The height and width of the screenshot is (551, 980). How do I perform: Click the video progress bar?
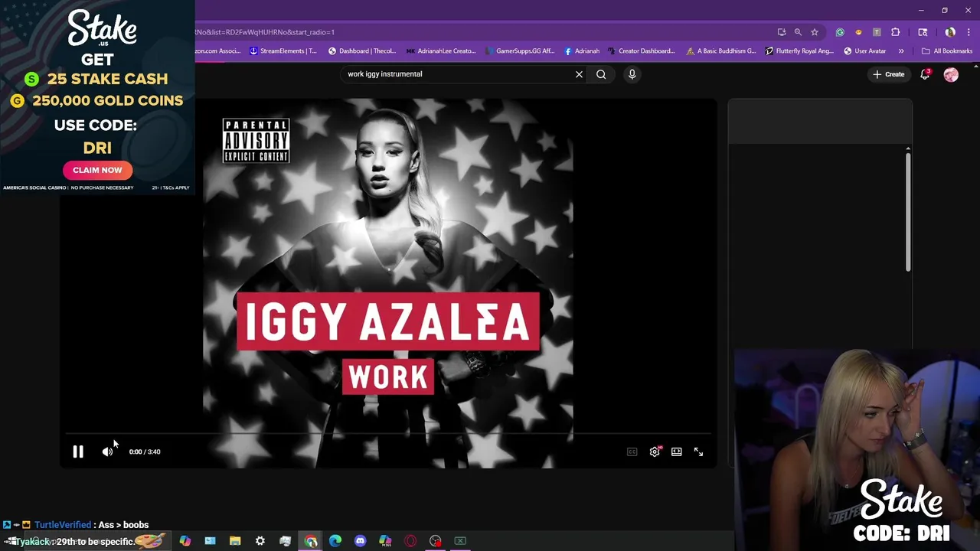388,434
